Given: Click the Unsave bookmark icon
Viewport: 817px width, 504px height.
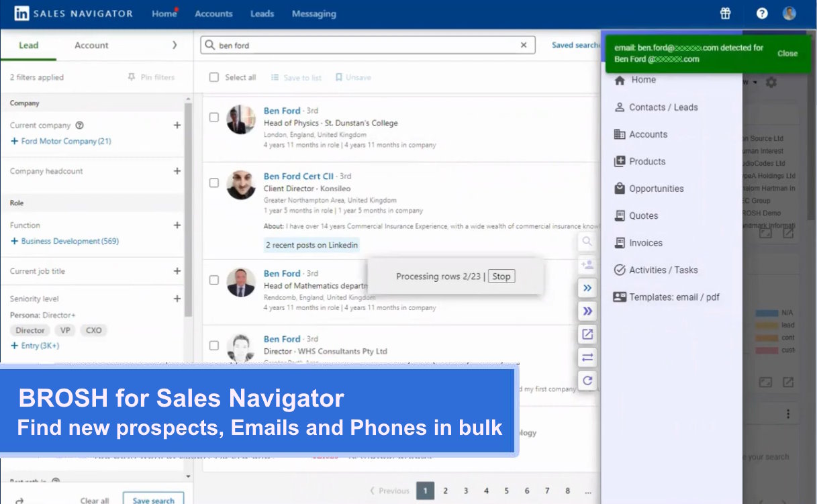Looking at the screenshot, I should click(x=339, y=77).
